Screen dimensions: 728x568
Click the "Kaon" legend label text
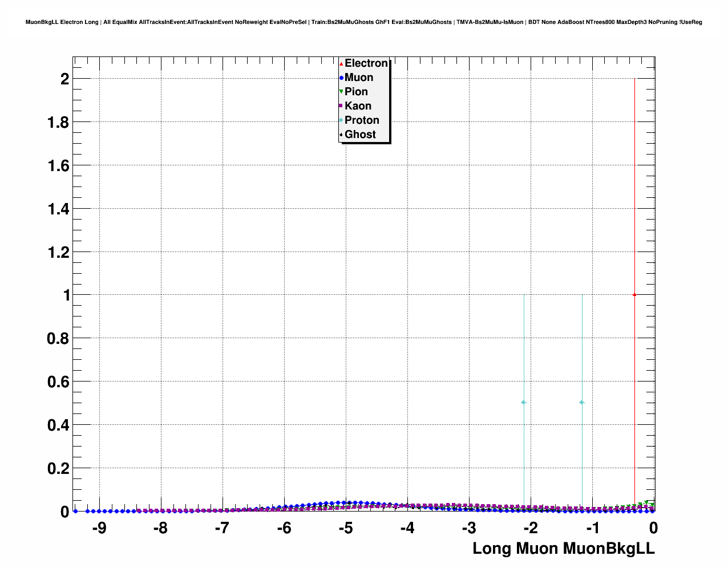[358, 106]
